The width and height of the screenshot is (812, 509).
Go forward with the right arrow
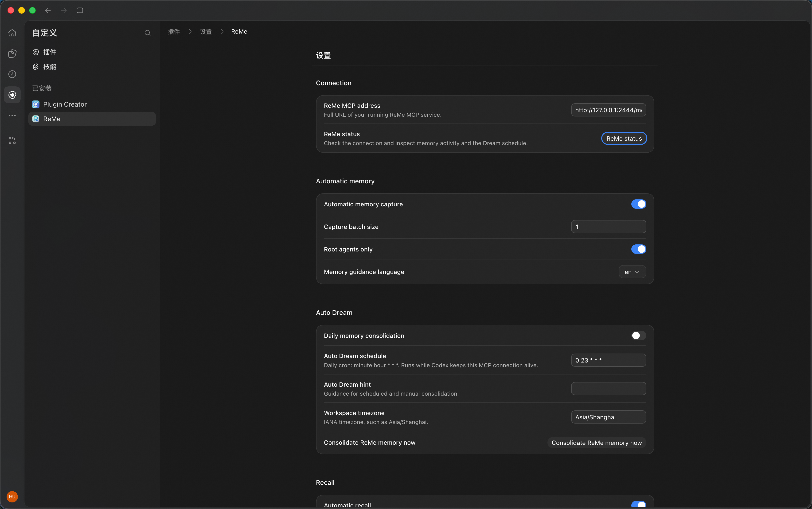64,10
